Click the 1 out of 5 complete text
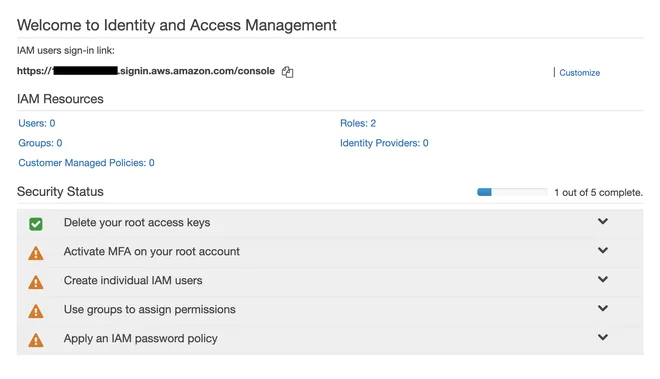 (599, 192)
